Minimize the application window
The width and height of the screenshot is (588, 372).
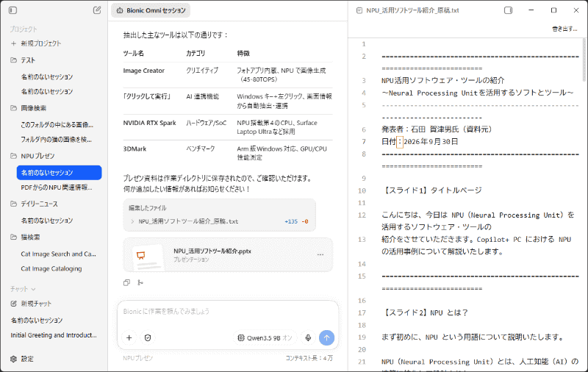coord(531,10)
